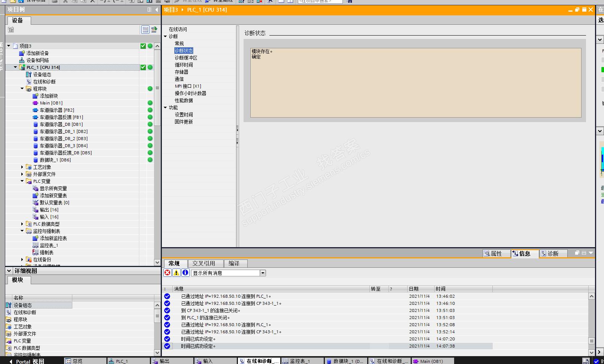Click the 添加新块 icon
The image size is (604, 364).
(36, 96)
